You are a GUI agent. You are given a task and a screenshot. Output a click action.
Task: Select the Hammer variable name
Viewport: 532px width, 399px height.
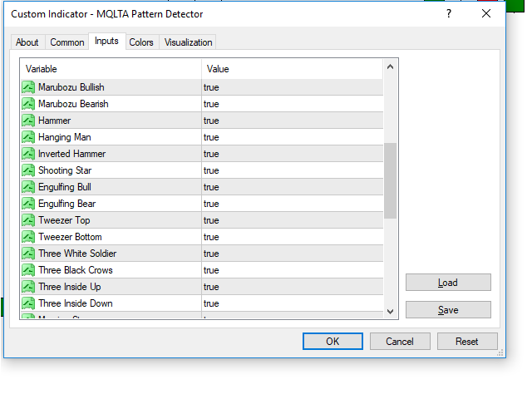pos(55,121)
